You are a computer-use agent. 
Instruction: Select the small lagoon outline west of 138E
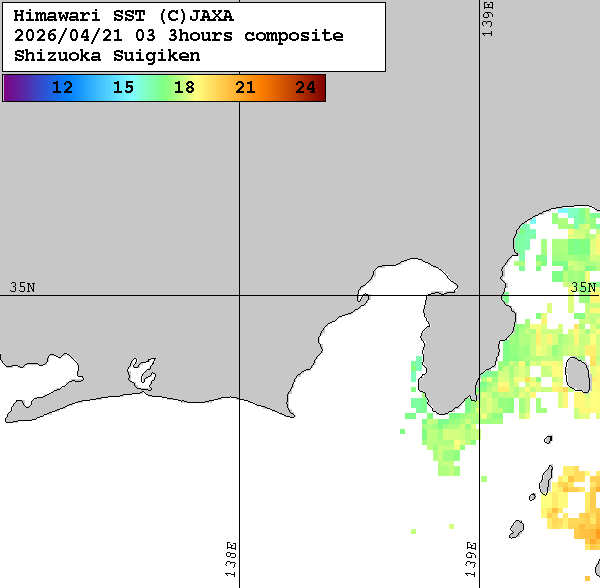[145, 375]
